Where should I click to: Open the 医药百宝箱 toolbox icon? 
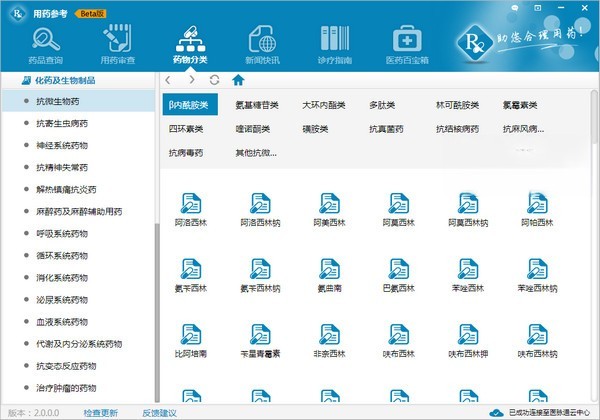coord(407,45)
